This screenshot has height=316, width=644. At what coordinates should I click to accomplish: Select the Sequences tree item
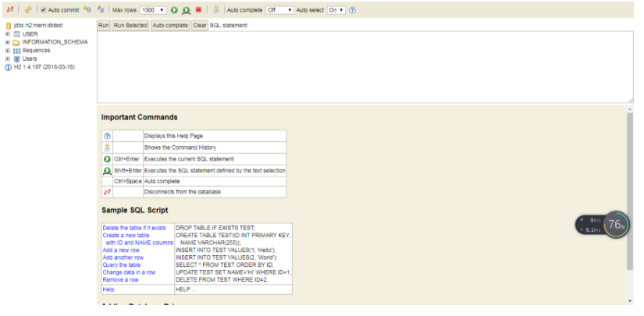(36, 51)
